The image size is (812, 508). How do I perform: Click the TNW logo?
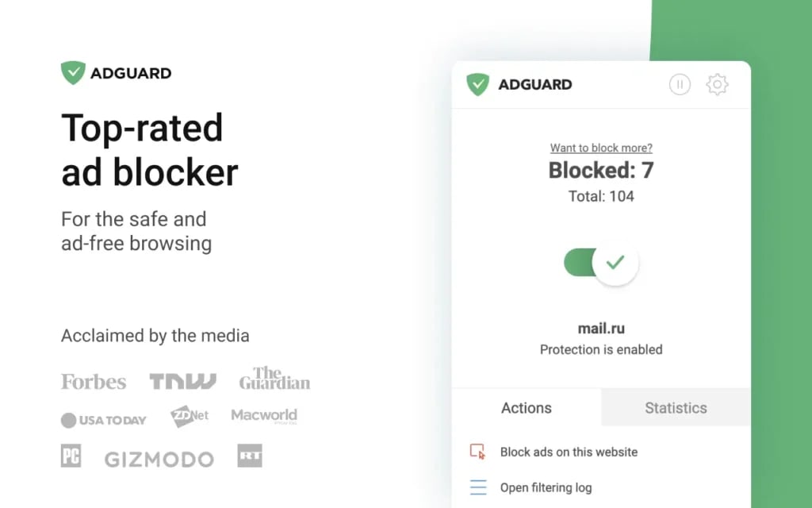click(x=183, y=379)
